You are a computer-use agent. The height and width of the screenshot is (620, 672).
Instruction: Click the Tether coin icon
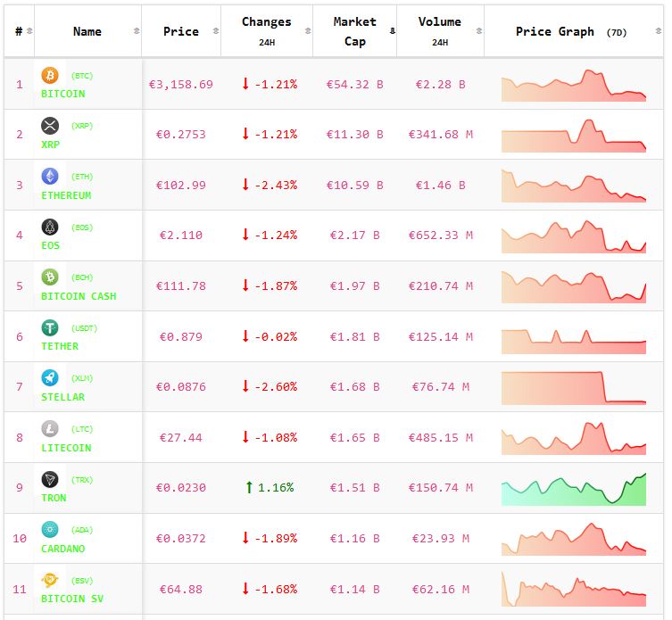pyautogui.click(x=50, y=328)
